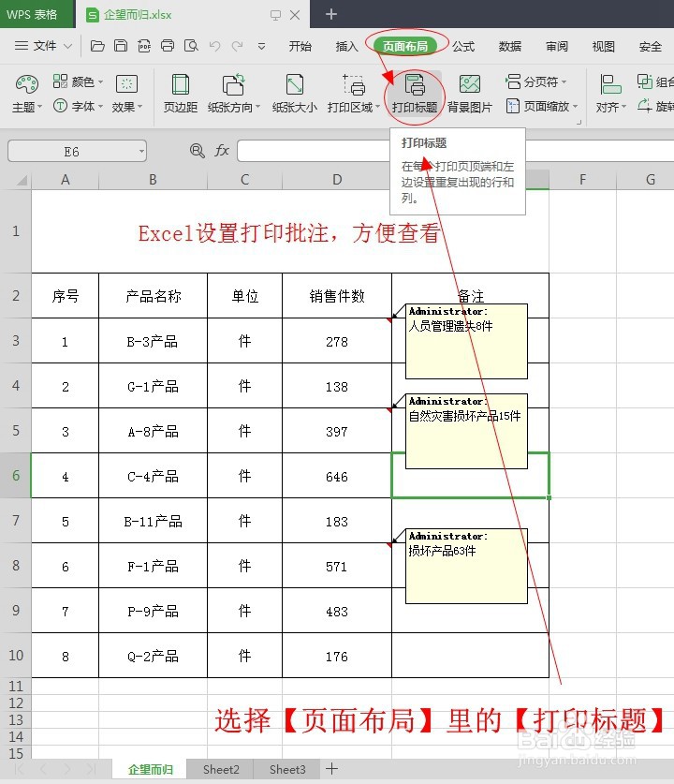Click the title cell Excel设置打印批注
This screenshot has height=784, width=674.
pyautogui.click(x=290, y=232)
